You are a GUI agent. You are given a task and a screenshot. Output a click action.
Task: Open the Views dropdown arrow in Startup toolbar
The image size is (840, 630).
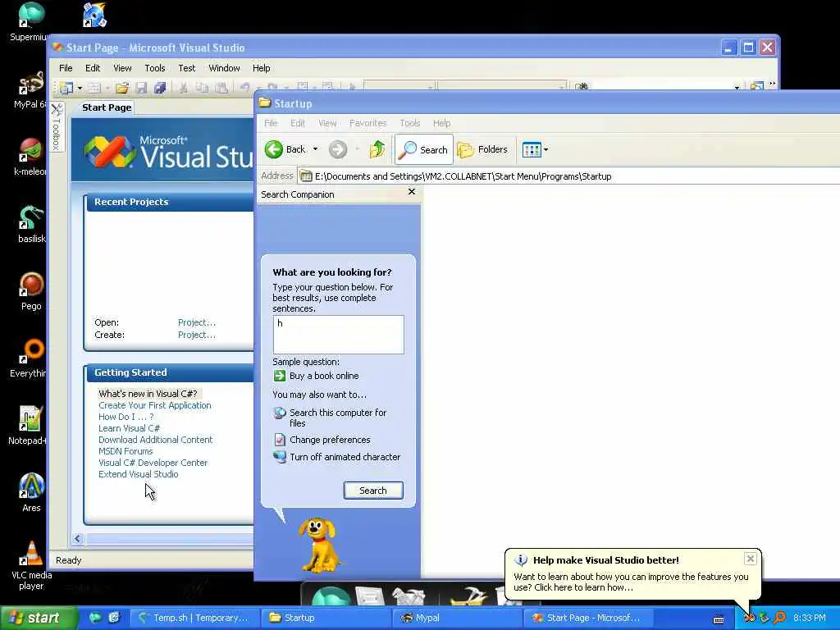546,149
